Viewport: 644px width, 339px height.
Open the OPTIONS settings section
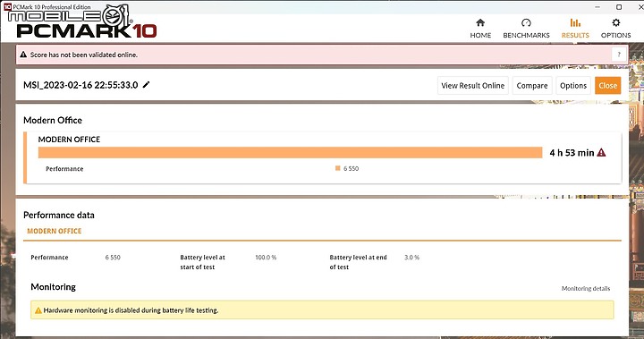click(615, 29)
